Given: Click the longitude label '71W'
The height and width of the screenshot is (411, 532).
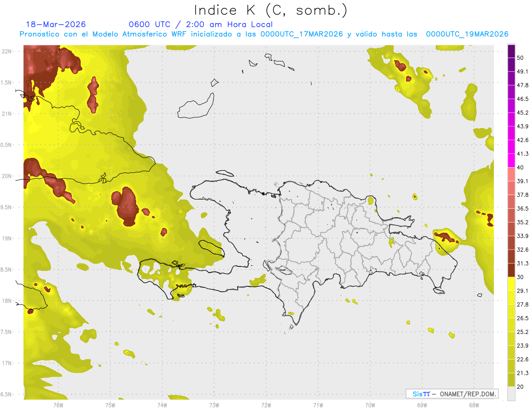Looking at the screenshot, I should tap(318, 405).
